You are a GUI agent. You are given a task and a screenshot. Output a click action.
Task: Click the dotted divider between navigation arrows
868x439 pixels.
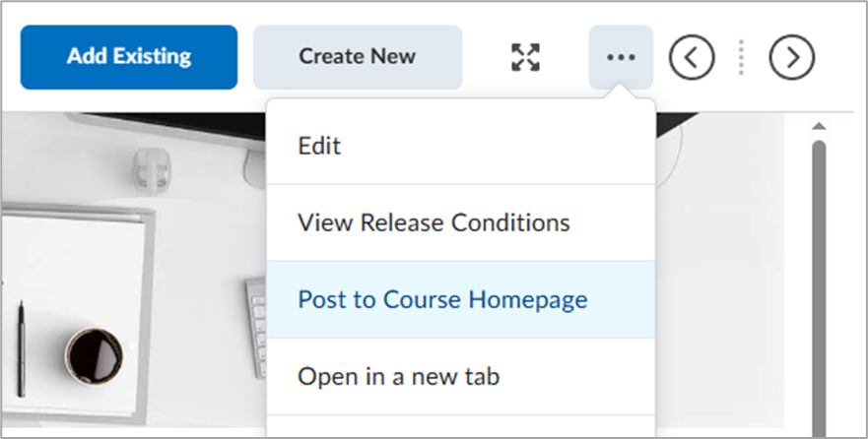(x=741, y=57)
